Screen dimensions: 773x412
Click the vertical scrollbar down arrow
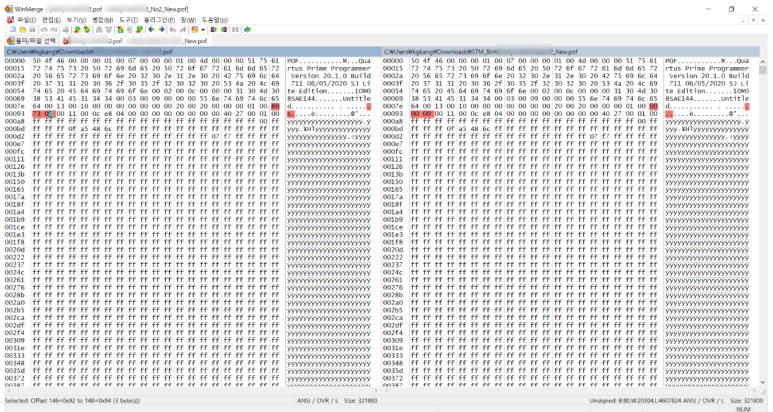[763, 382]
